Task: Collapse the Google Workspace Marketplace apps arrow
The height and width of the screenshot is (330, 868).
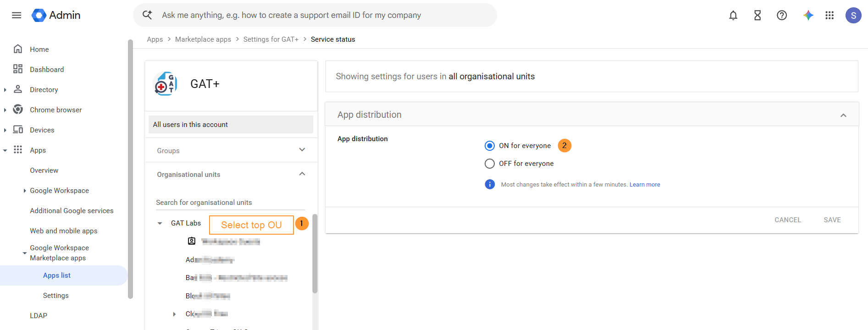Action: pyautogui.click(x=24, y=253)
